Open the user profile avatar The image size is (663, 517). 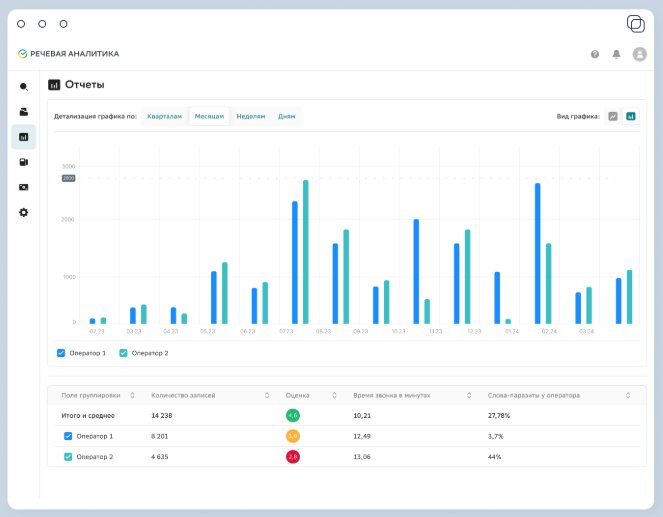[639, 54]
